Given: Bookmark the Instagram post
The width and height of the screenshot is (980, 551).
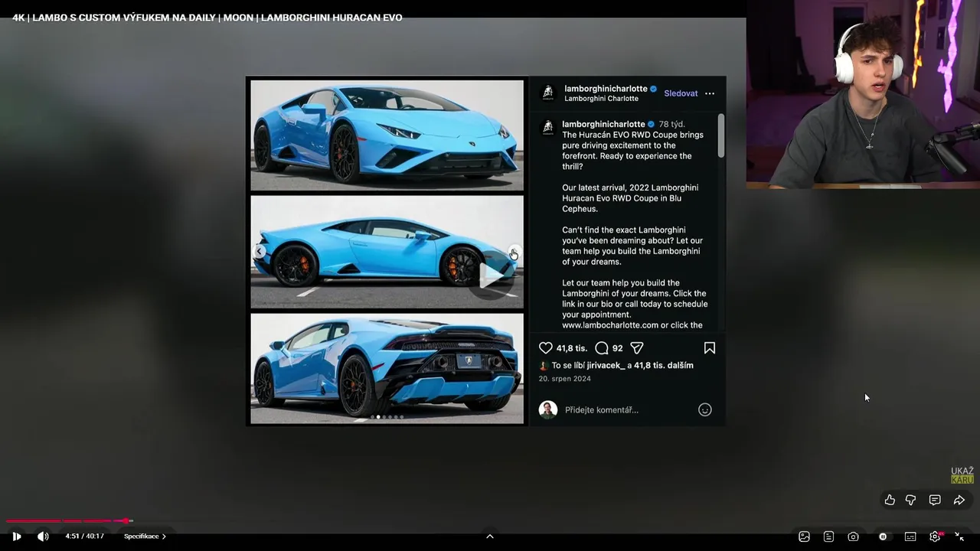Looking at the screenshot, I should [710, 348].
